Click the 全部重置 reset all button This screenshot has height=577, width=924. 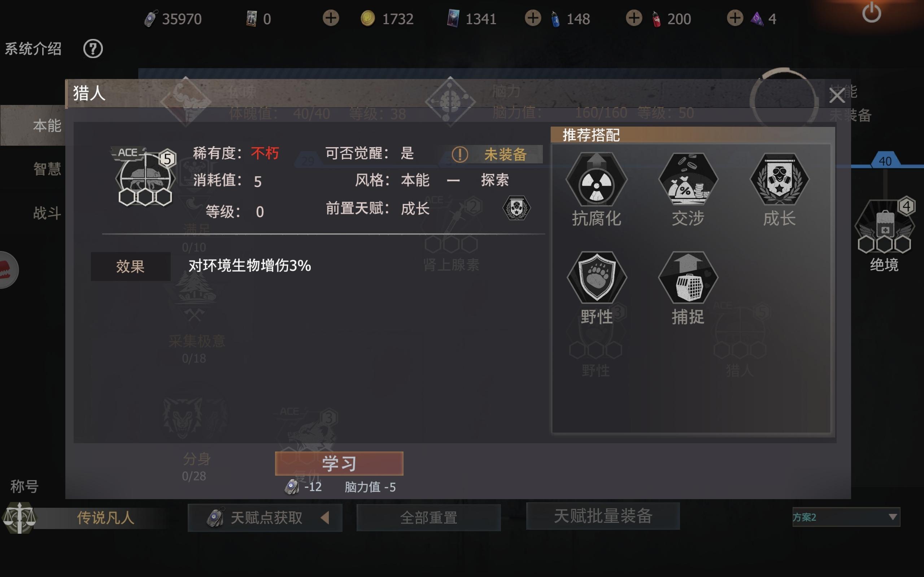tap(428, 518)
